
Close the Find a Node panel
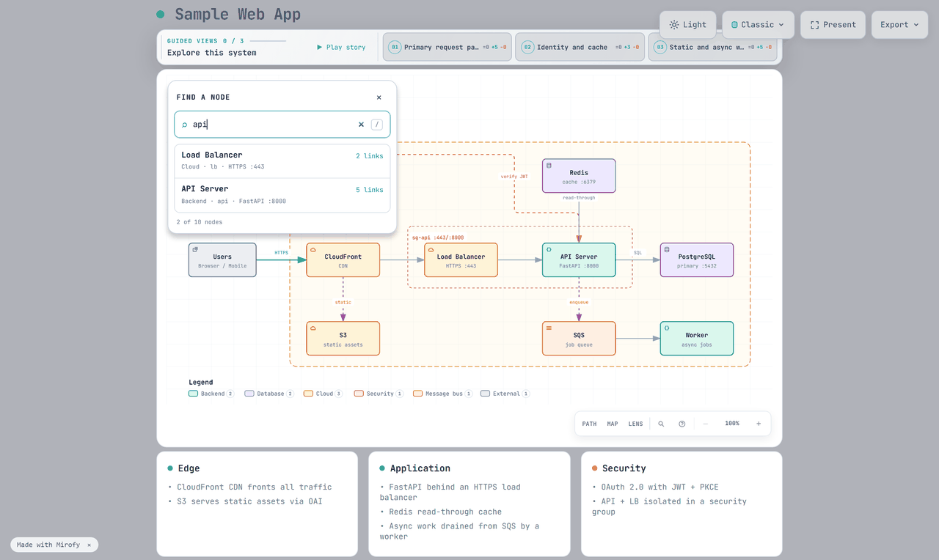pyautogui.click(x=379, y=97)
